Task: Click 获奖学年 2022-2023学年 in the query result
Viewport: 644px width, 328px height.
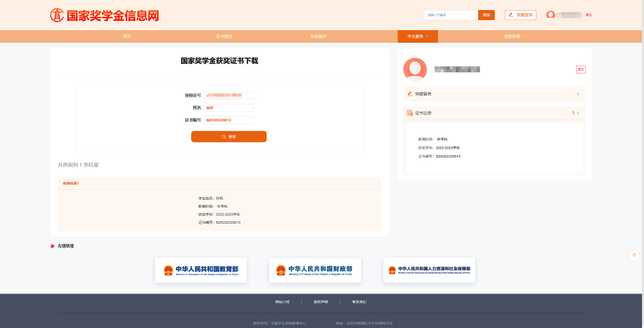Action: pos(219,214)
